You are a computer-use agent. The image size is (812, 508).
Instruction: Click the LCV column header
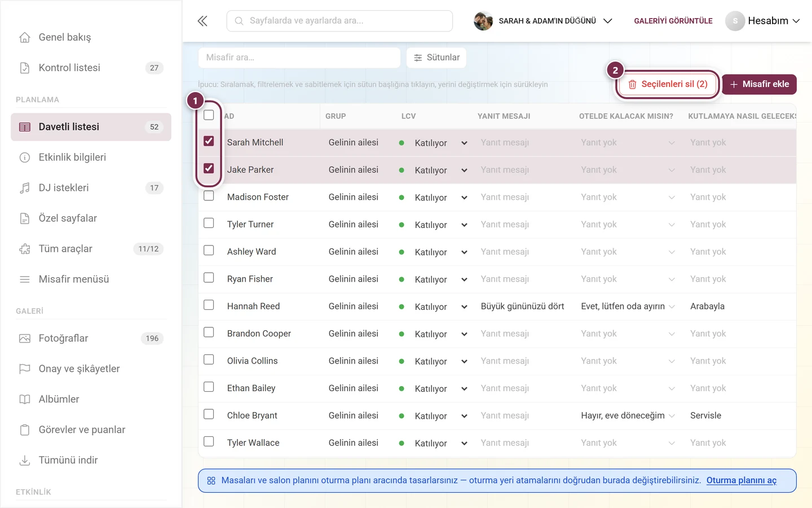point(408,116)
